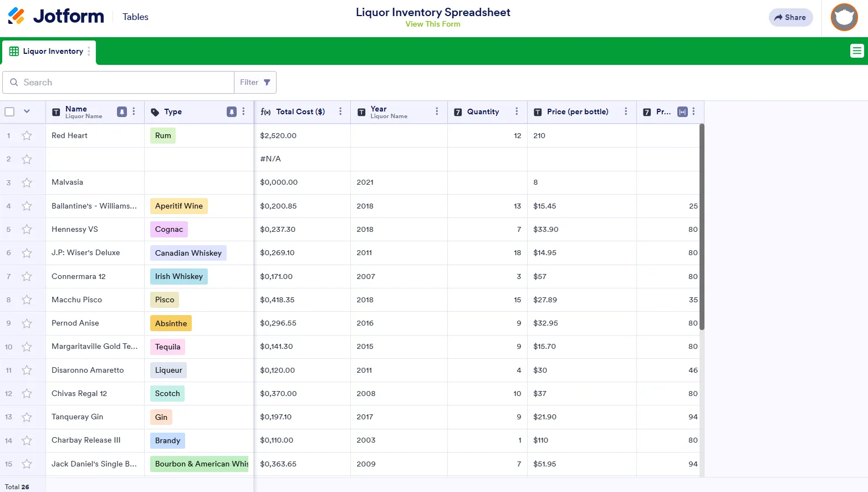Open the Filter dropdown
The width and height of the screenshot is (868, 492).
point(255,82)
